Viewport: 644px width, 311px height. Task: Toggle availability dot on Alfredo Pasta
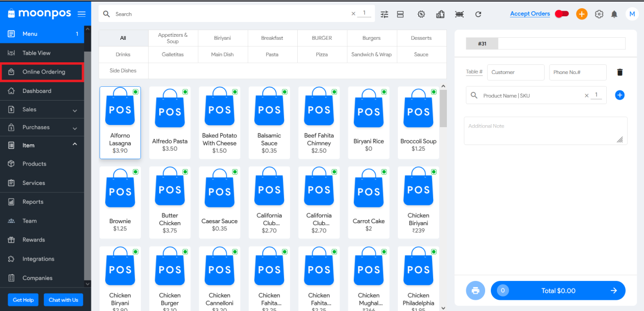[185, 92]
